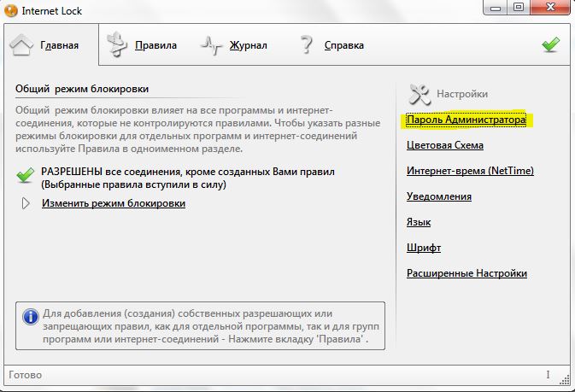This screenshot has width=575, height=392.
Task: Click the Internet Lock title bar icon
Action: tap(10, 9)
